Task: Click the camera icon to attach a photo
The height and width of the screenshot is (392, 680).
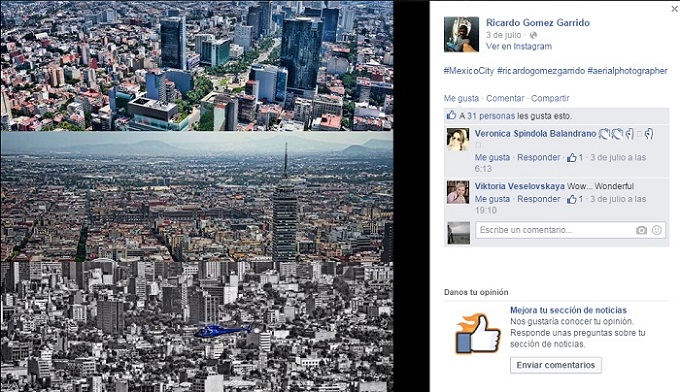Action: point(641,230)
